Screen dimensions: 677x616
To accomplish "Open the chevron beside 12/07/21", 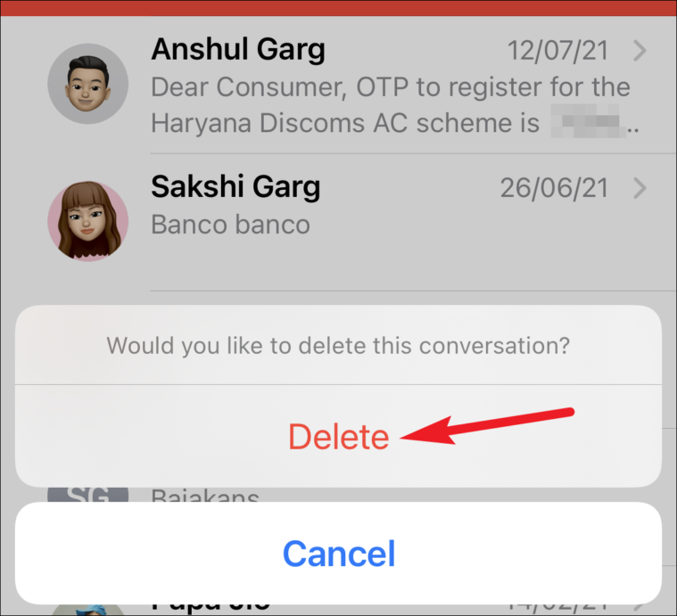I will point(640,51).
